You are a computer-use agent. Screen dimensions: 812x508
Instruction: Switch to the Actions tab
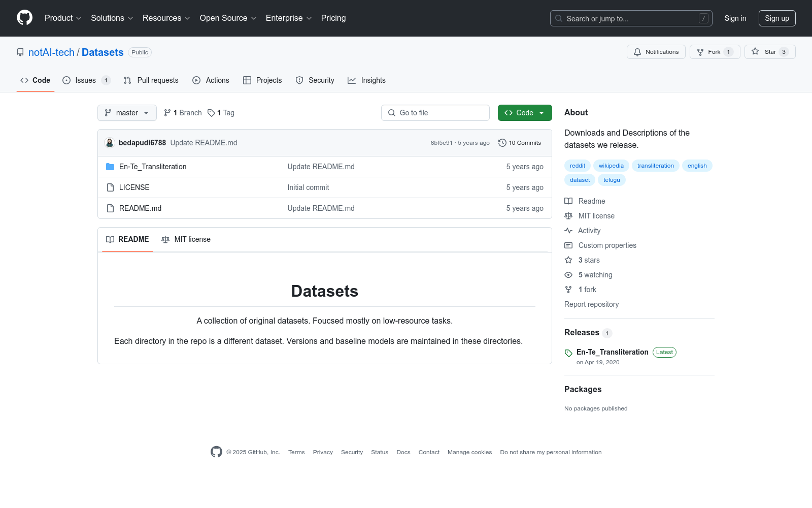(x=211, y=80)
